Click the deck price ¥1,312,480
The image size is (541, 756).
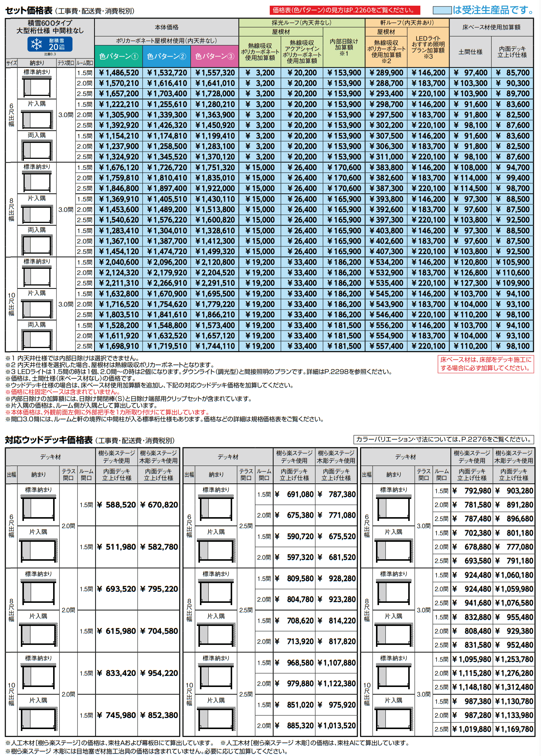tap(514, 687)
